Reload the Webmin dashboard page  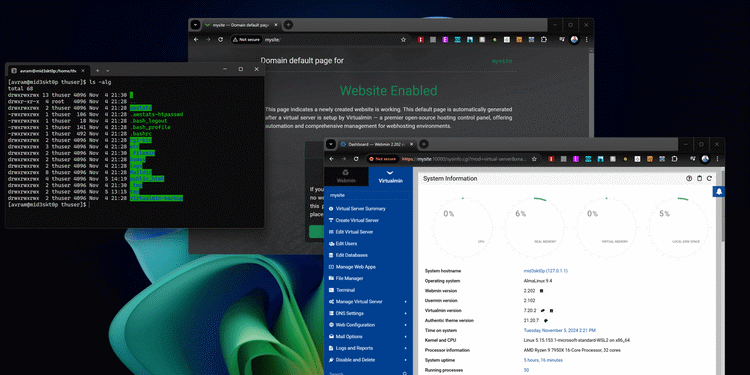(356, 159)
